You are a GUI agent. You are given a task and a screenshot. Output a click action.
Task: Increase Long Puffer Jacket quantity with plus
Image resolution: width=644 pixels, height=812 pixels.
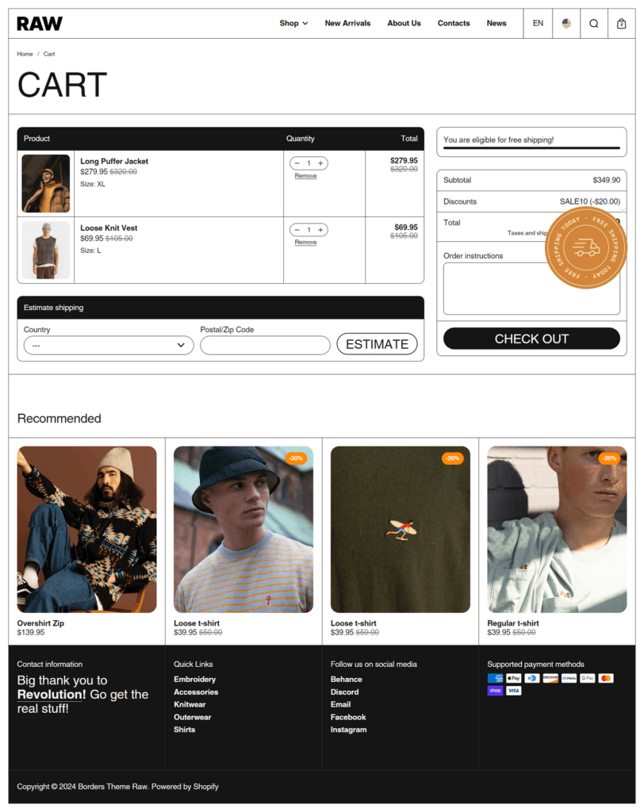(x=320, y=163)
